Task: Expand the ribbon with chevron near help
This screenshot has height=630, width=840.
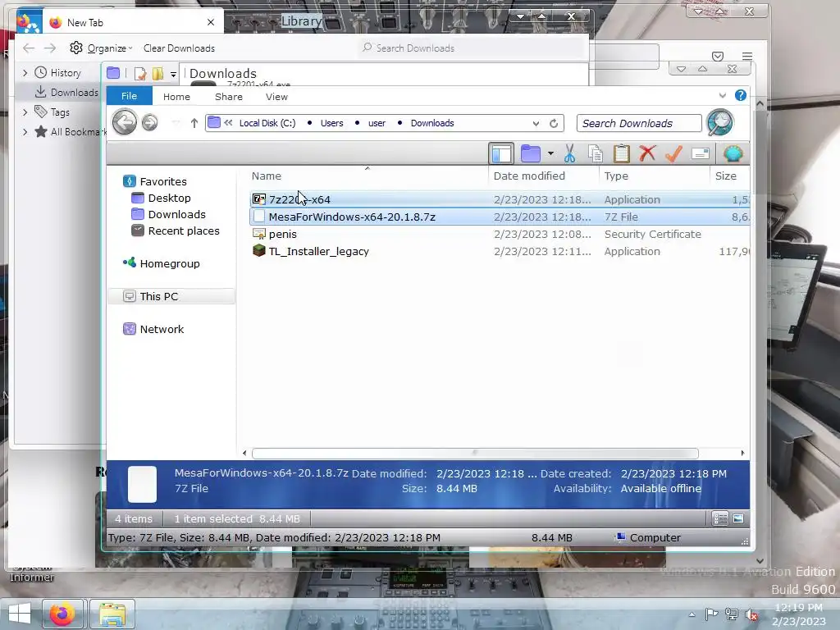Action: 722,96
